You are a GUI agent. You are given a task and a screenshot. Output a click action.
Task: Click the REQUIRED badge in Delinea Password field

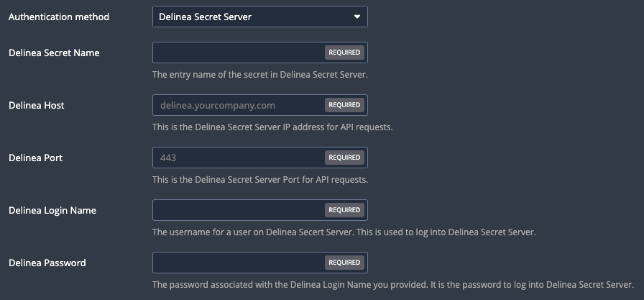click(x=344, y=263)
